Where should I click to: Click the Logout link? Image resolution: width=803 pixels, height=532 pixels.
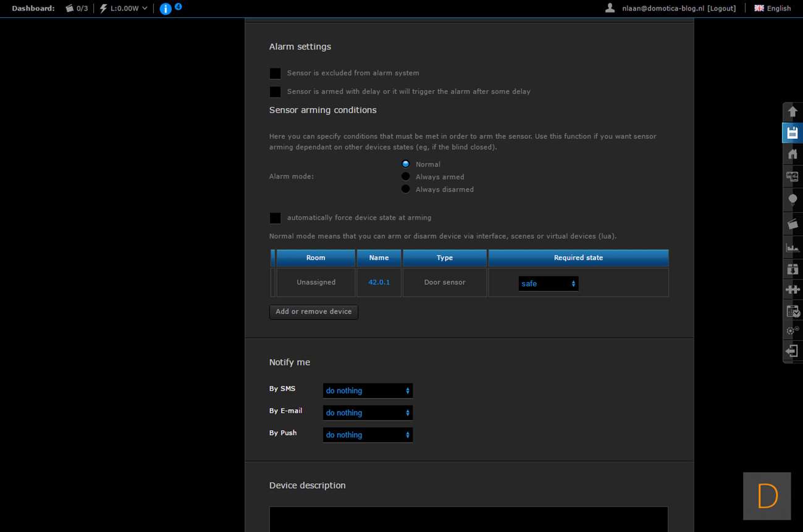click(721, 9)
